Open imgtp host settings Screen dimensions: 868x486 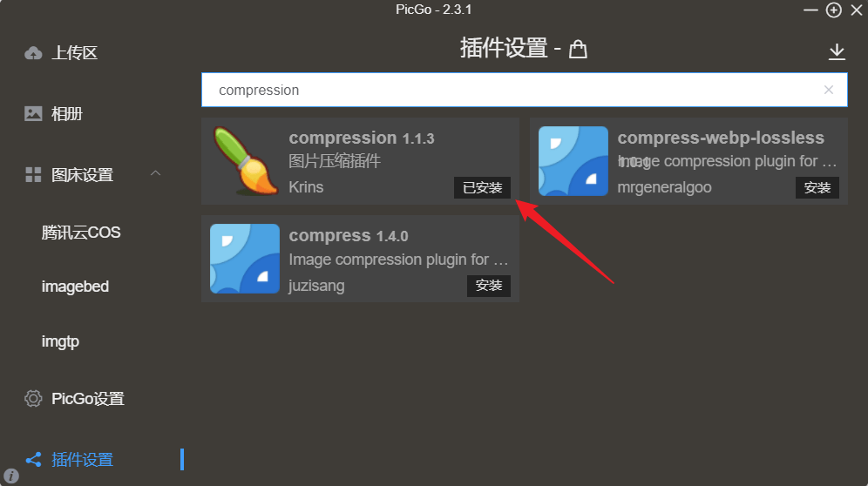pyautogui.click(x=60, y=341)
